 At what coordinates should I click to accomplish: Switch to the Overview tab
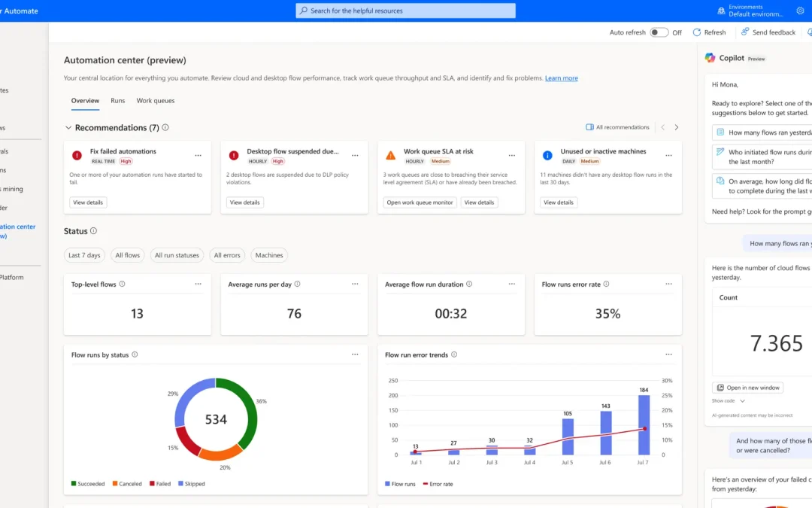(x=85, y=101)
